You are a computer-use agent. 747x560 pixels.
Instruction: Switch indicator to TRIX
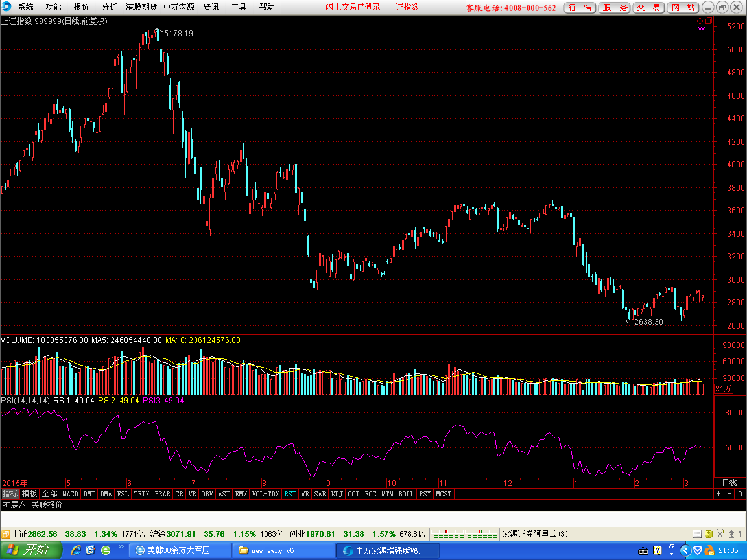point(141,494)
